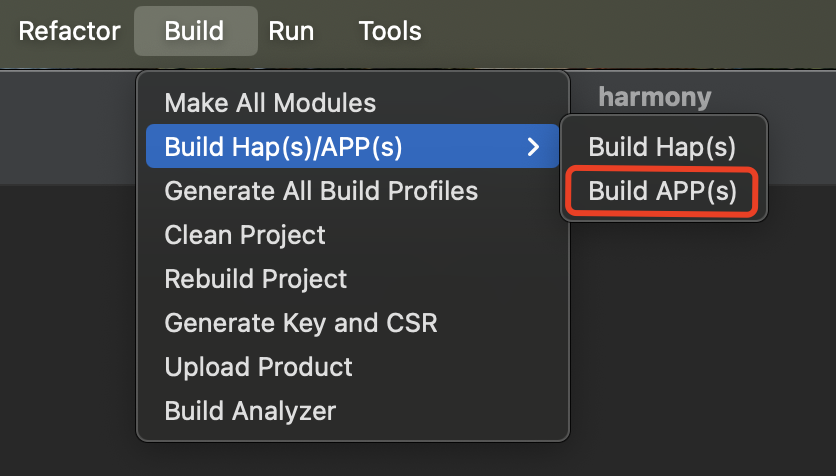Click Upload Product

point(258,367)
